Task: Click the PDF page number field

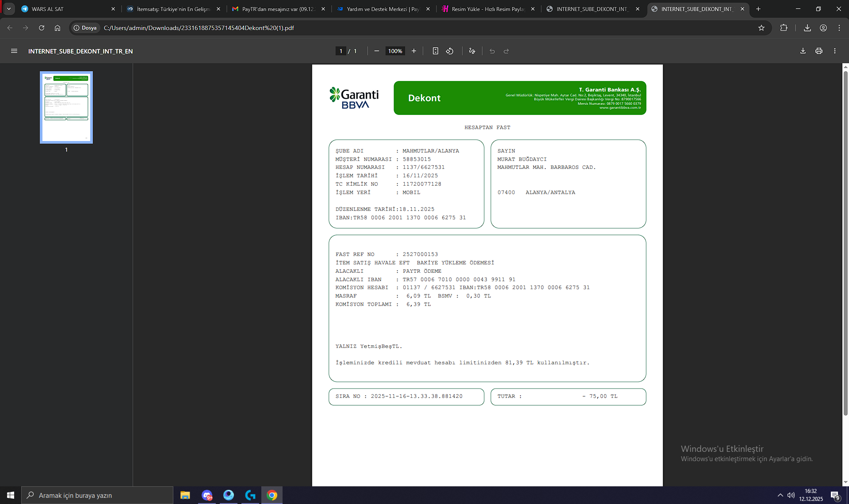Action: pyautogui.click(x=341, y=51)
